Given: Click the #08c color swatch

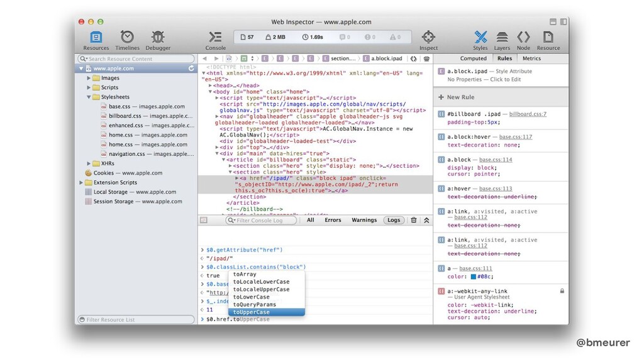Looking at the screenshot, I should (x=473, y=277).
